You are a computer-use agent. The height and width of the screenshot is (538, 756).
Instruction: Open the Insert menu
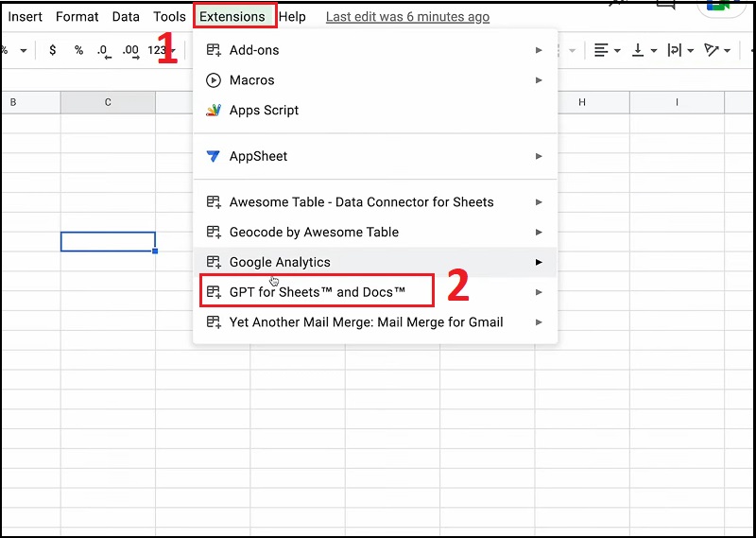(x=26, y=17)
